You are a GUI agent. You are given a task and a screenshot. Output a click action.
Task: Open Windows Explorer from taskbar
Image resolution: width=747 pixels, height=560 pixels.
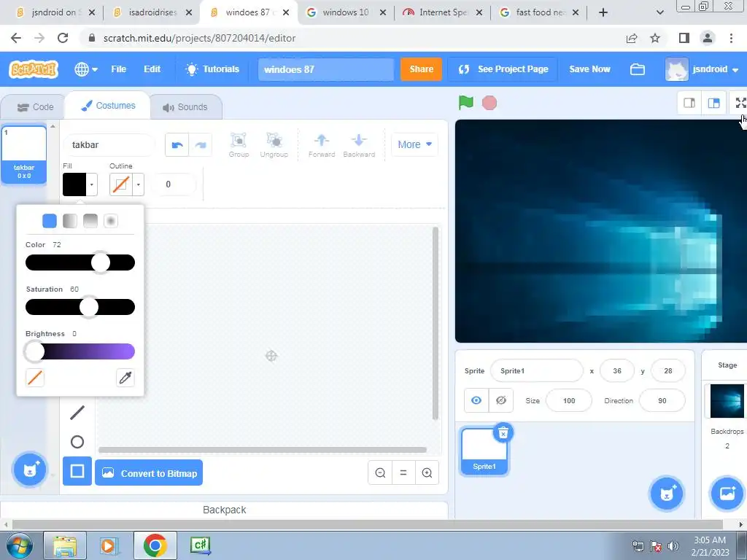pos(65,545)
